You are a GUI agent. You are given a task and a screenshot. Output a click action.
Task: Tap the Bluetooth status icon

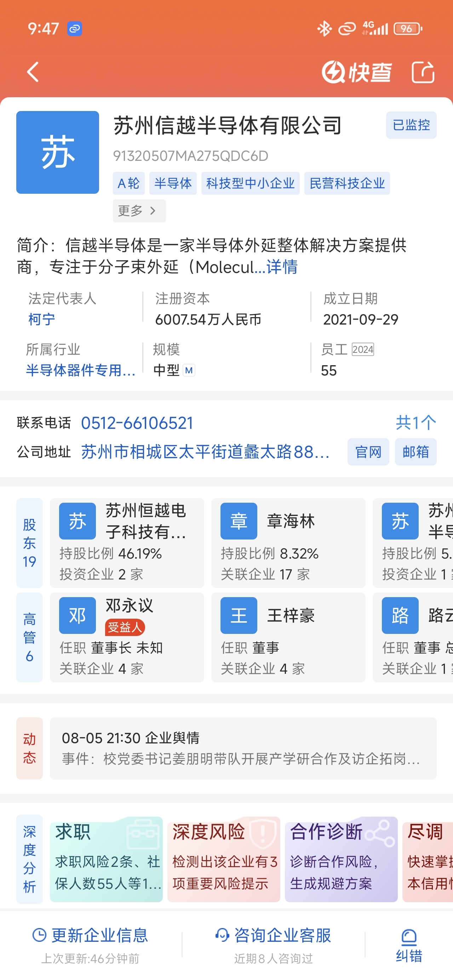click(x=324, y=29)
